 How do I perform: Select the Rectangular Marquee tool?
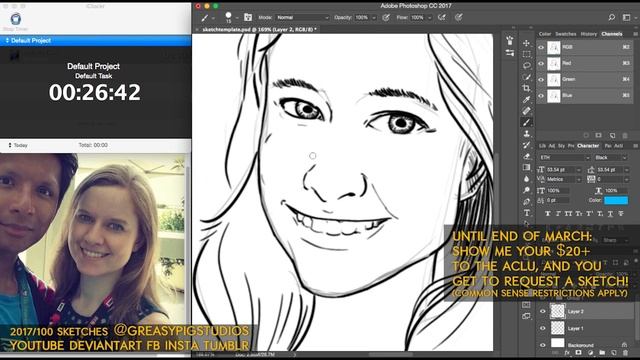pyautogui.click(x=527, y=54)
